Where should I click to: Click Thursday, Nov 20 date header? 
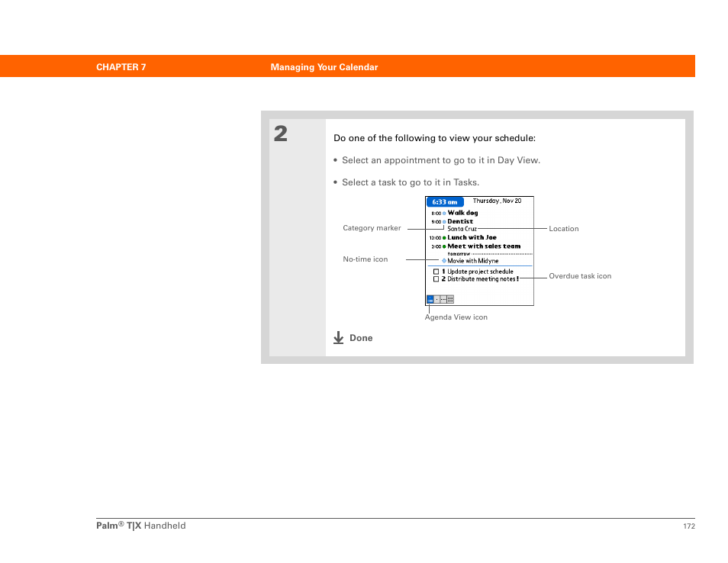click(x=497, y=201)
